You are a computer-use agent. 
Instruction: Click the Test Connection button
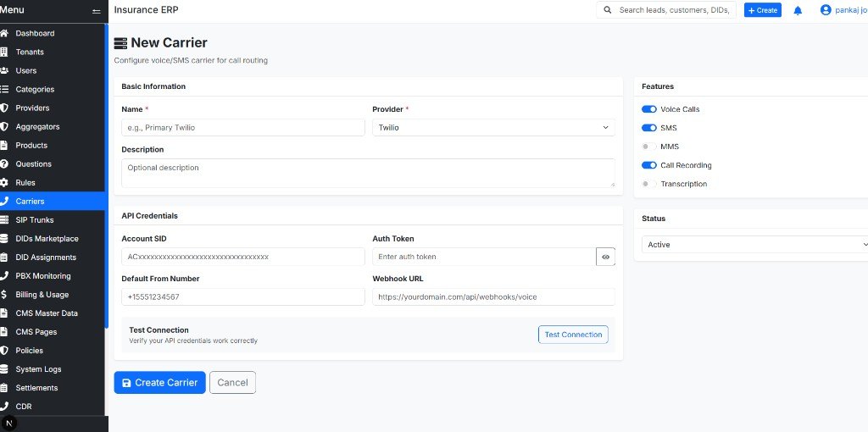point(573,334)
